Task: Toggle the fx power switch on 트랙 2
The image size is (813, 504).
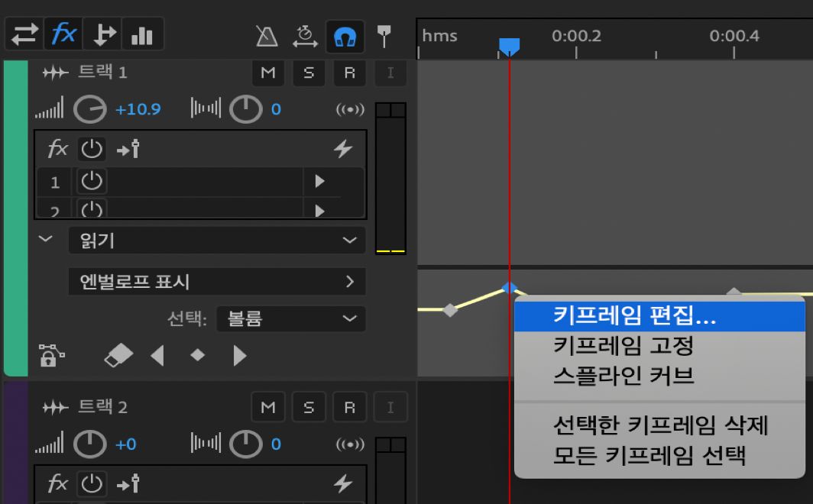Action: 91,486
